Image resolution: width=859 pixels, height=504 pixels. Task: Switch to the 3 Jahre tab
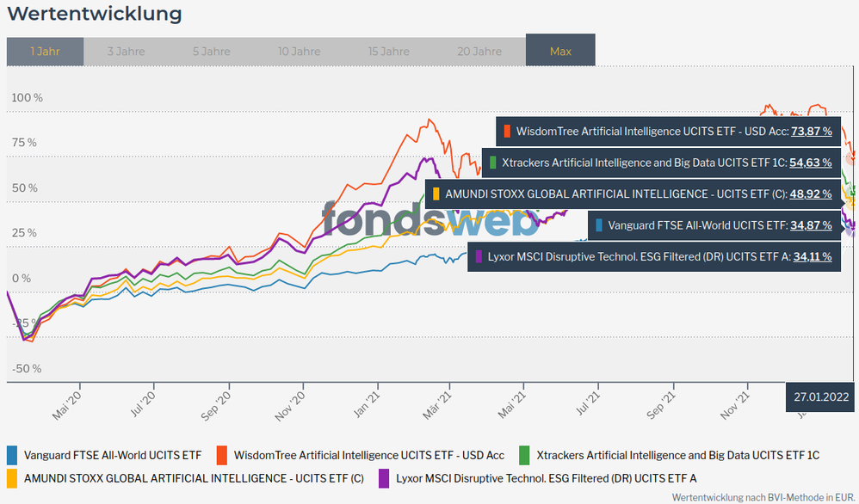(x=126, y=52)
